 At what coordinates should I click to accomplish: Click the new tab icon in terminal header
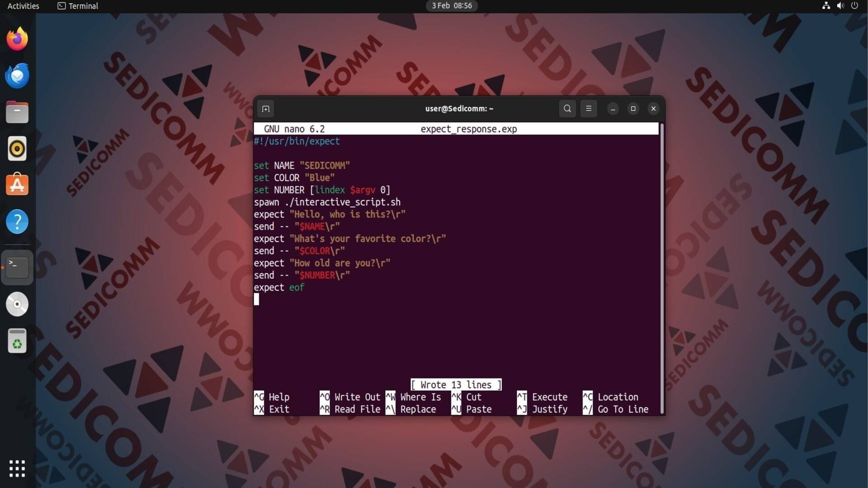[x=266, y=109]
